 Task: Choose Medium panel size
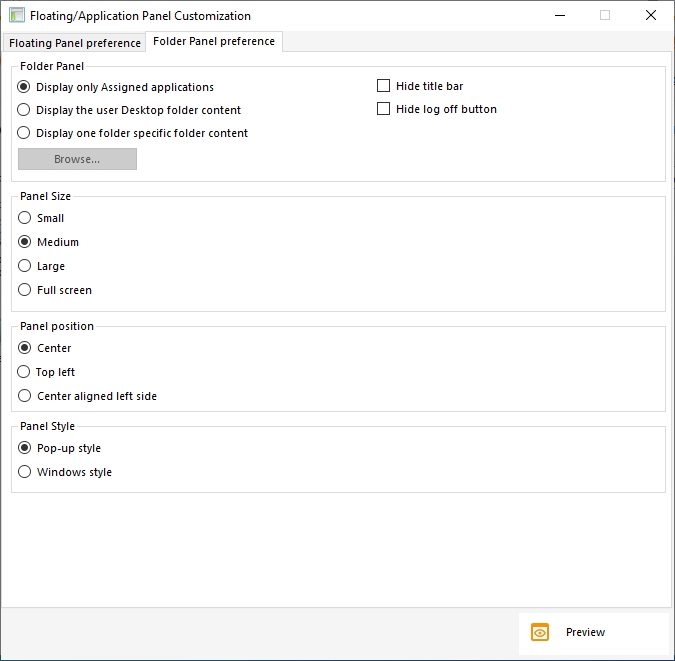(x=25, y=242)
